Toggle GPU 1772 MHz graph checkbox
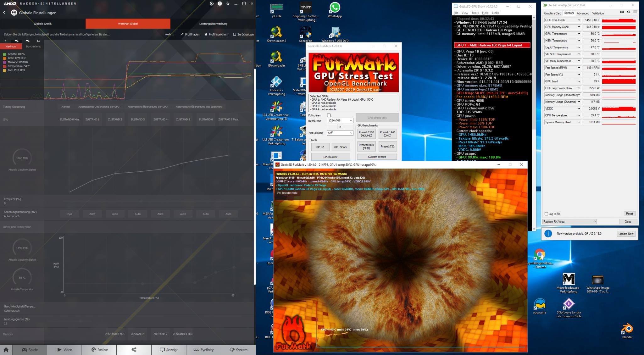This screenshot has width=644, height=355. click(x=4, y=58)
